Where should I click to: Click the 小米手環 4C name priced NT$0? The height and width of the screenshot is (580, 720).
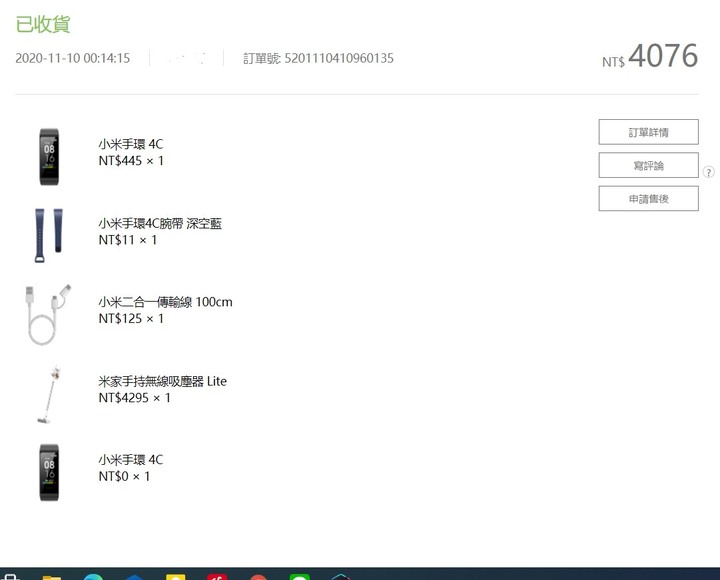click(131, 460)
